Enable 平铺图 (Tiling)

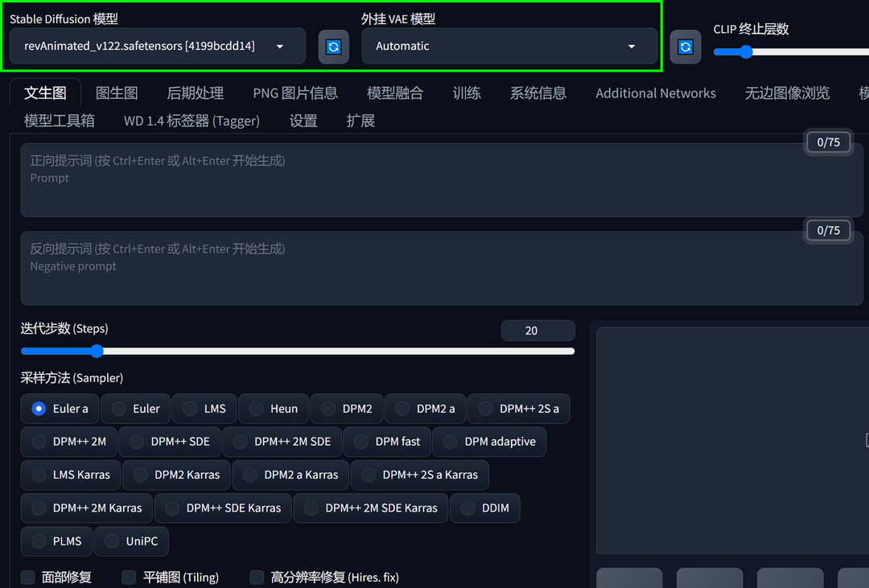tap(128, 578)
